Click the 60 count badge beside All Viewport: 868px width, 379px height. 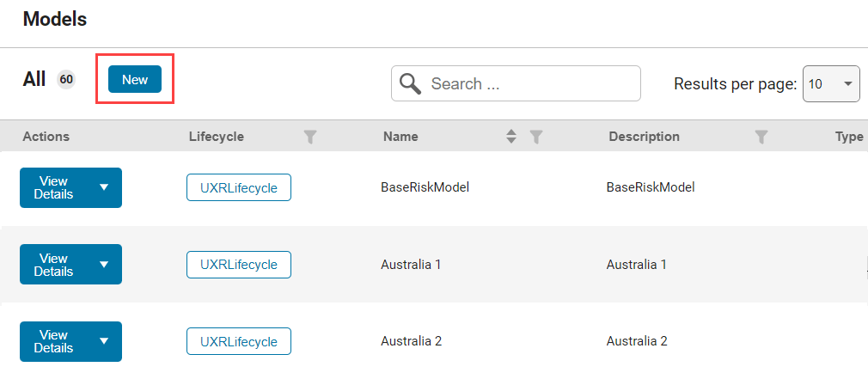[x=66, y=80]
